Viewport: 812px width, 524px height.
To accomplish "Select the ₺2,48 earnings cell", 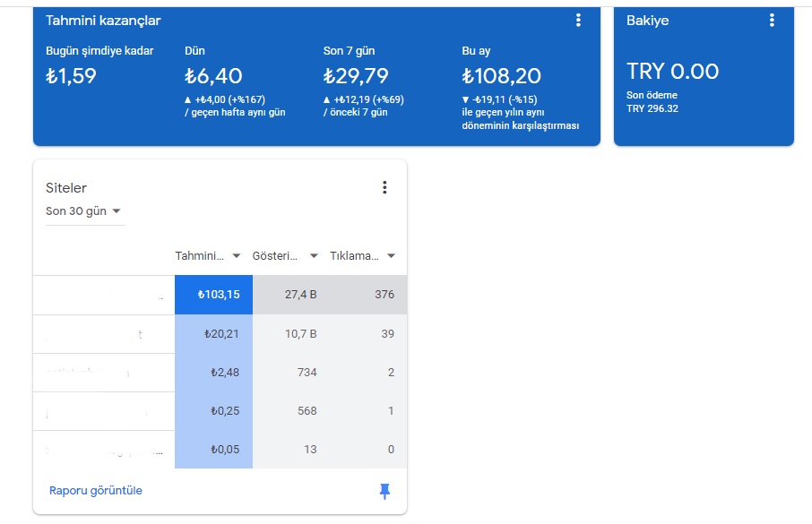I will coord(213,373).
